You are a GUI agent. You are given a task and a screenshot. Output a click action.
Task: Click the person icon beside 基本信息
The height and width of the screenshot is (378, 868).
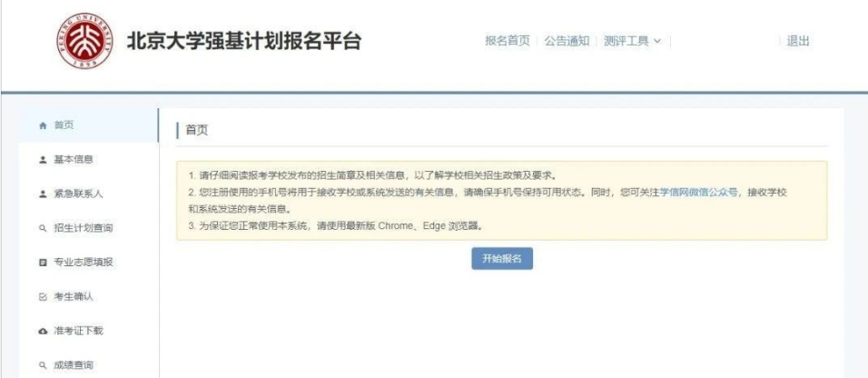(44, 160)
